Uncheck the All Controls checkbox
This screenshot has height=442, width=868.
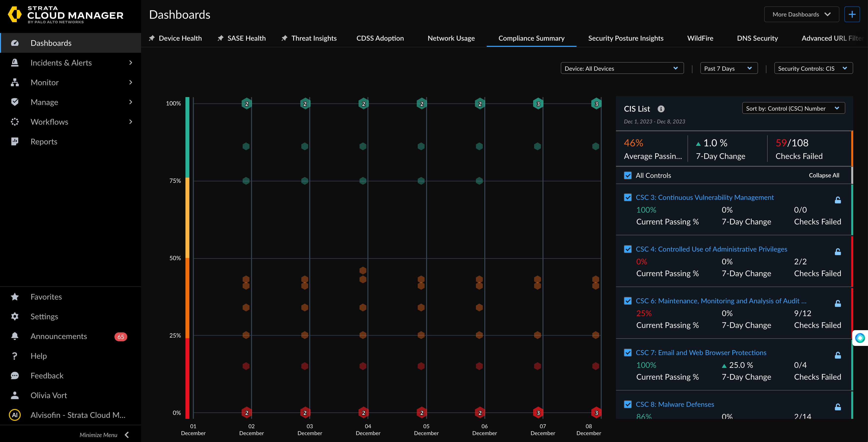pos(628,175)
